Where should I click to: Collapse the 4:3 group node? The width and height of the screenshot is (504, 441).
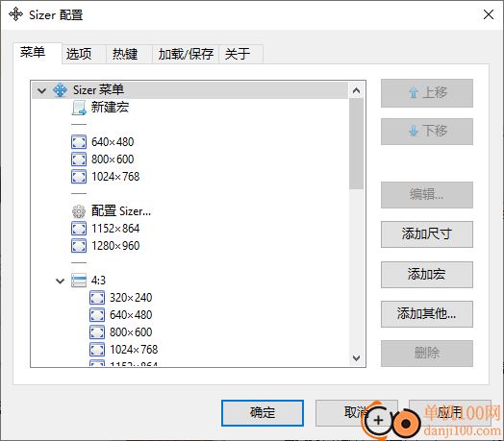click(x=60, y=282)
